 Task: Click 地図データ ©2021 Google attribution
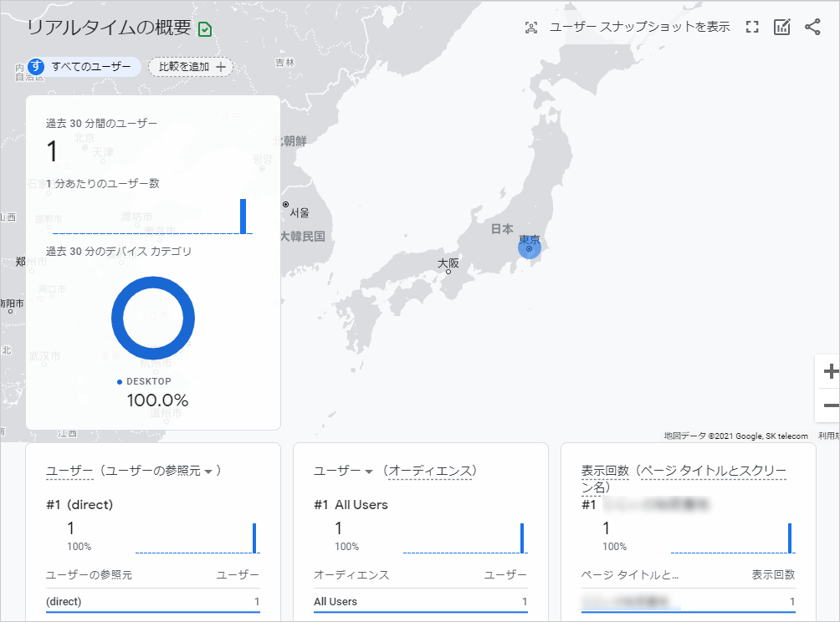736,436
